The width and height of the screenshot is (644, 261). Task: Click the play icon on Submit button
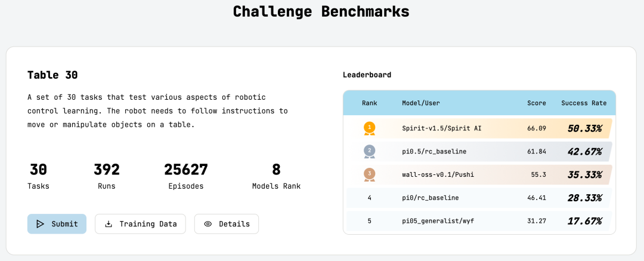[x=40, y=224]
